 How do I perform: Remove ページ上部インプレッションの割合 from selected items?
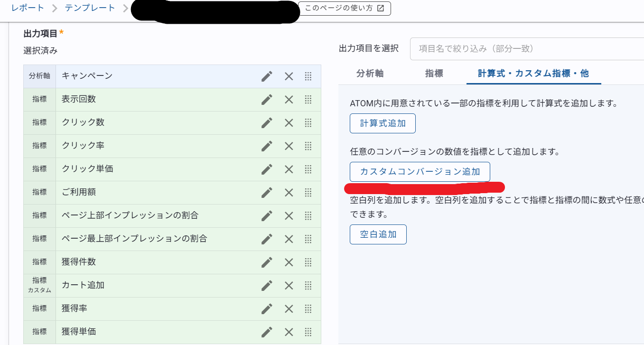(x=289, y=216)
